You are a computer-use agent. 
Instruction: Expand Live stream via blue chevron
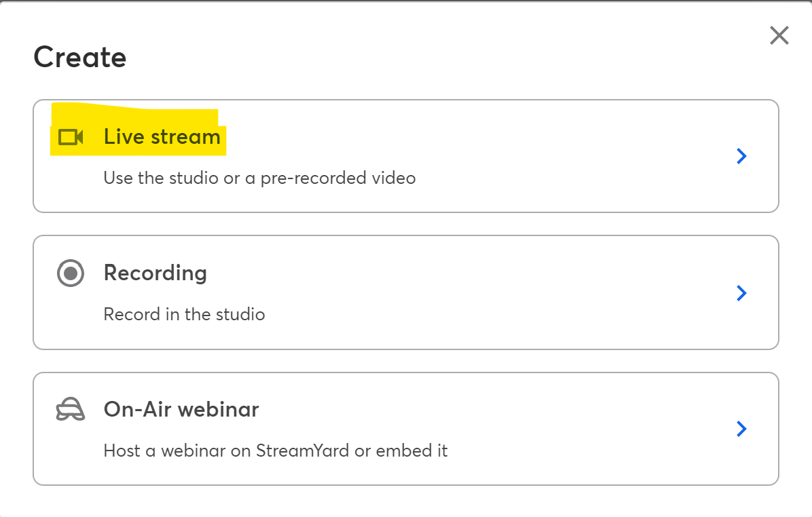click(741, 156)
